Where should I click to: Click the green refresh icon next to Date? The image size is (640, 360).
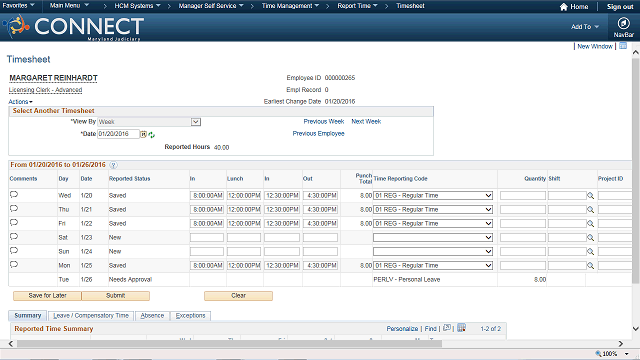point(151,135)
